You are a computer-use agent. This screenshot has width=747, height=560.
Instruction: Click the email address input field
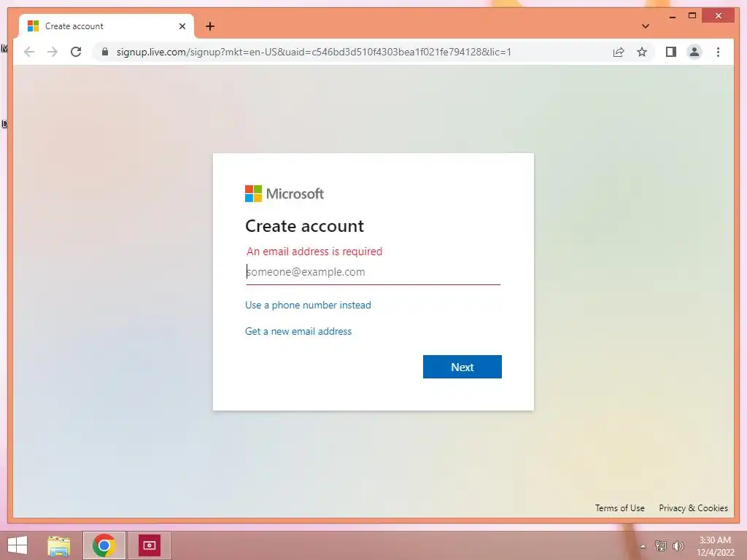pos(373,272)
